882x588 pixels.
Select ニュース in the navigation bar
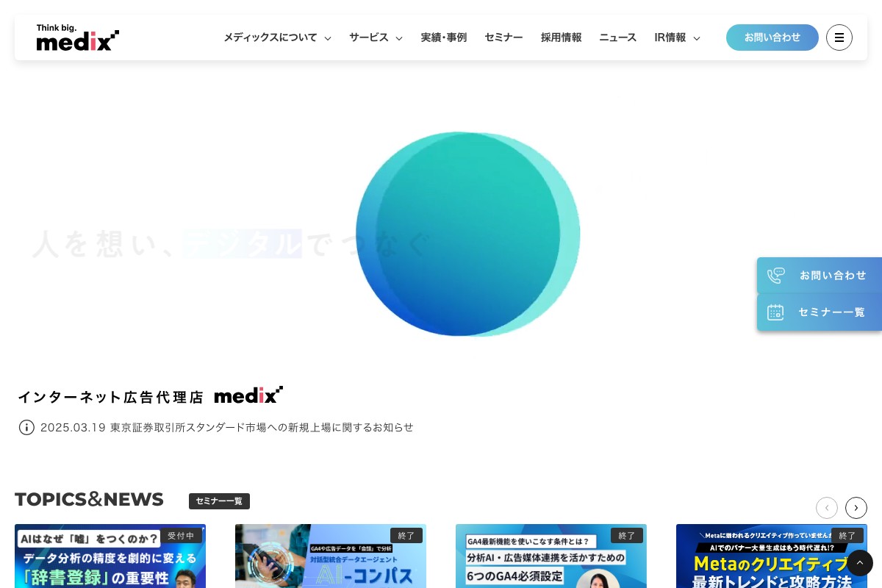pyautogui.click(x=617, y=37)
